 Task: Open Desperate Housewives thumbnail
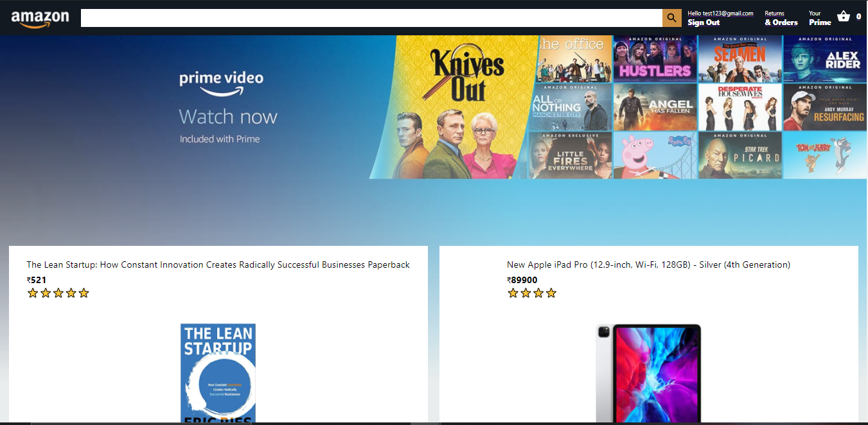click(x=740, y=107)
